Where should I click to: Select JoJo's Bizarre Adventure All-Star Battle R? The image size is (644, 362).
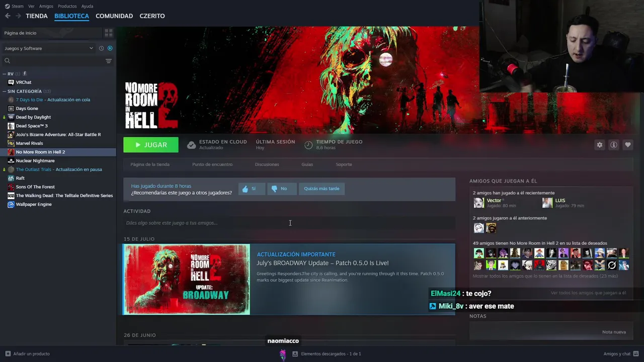tap(58, 135)
